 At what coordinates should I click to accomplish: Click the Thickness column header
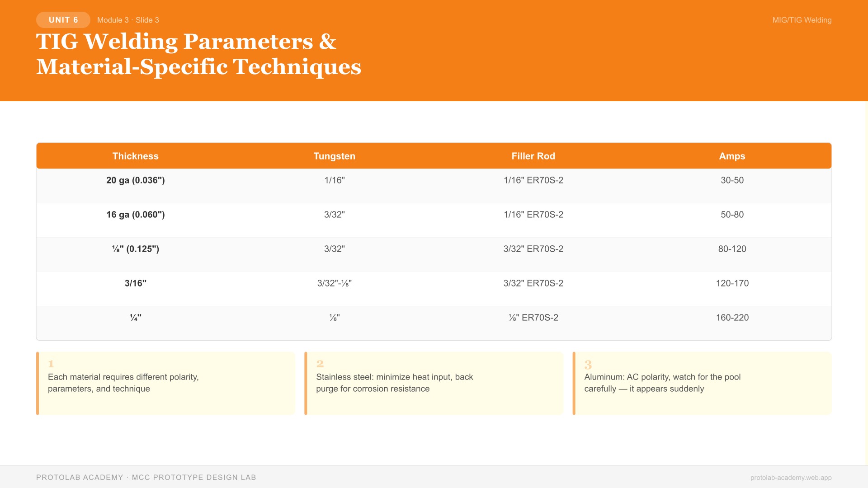coord(136,156)
